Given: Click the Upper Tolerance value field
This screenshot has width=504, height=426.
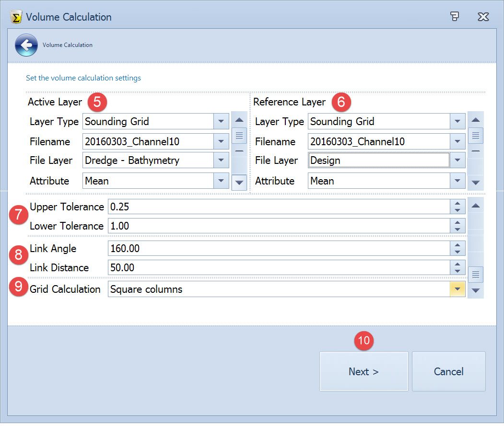Looking at the screenshot, I should click(x=278, y=207).
